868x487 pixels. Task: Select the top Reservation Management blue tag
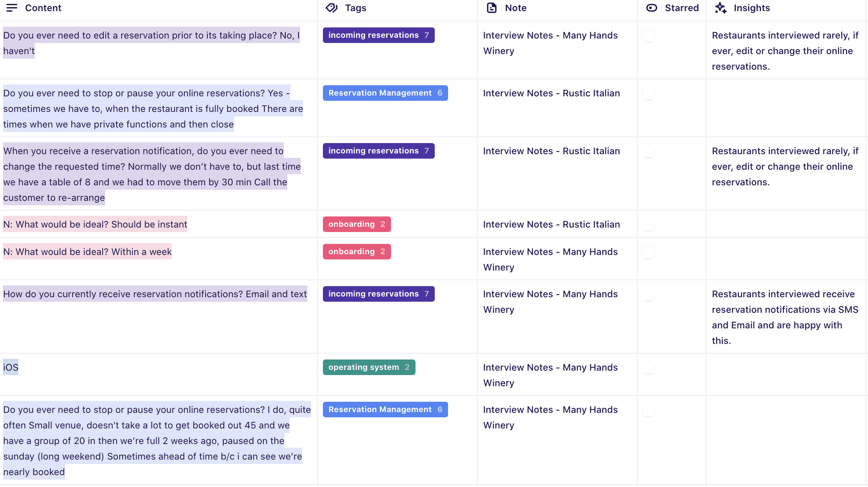pyautogui.click(x=385, y=93)
